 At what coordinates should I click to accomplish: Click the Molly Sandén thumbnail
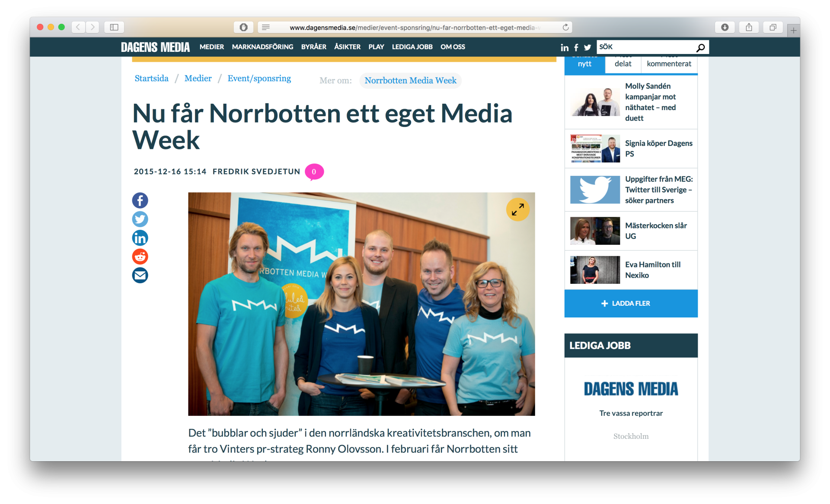(x=595, y=102)
